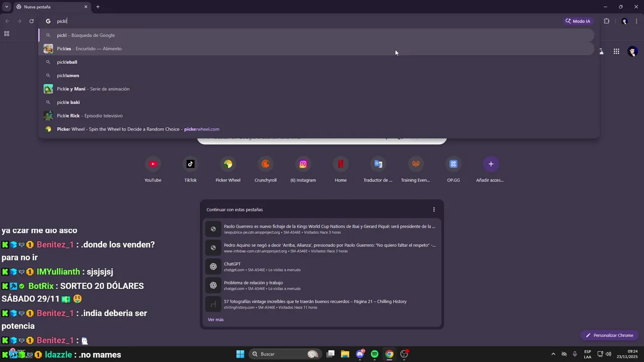The height and width of the screenshot is (362, 644).
Task: Open Discord from taskbar
Action: 360,354
